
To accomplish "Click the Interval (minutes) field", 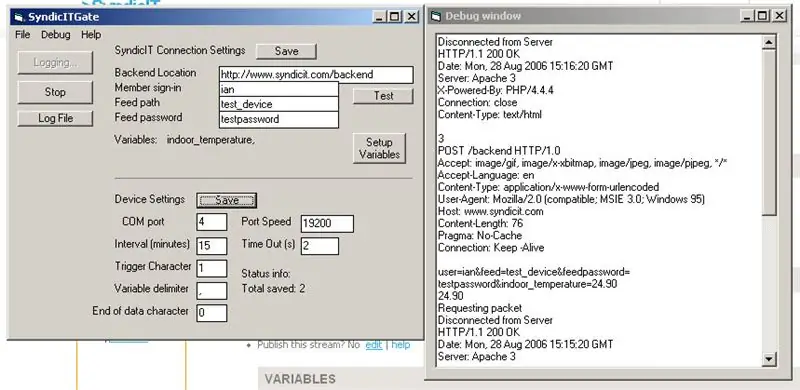I will click(212, 246).
